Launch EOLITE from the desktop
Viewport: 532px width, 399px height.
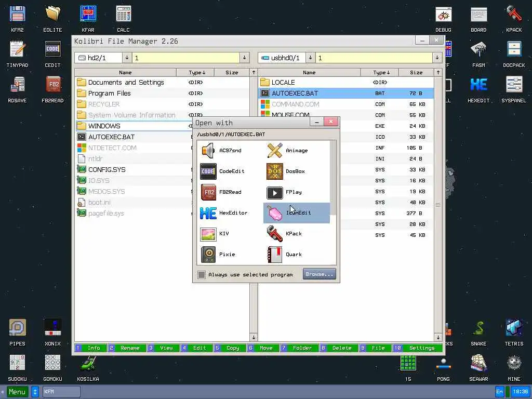coord(52,19)
